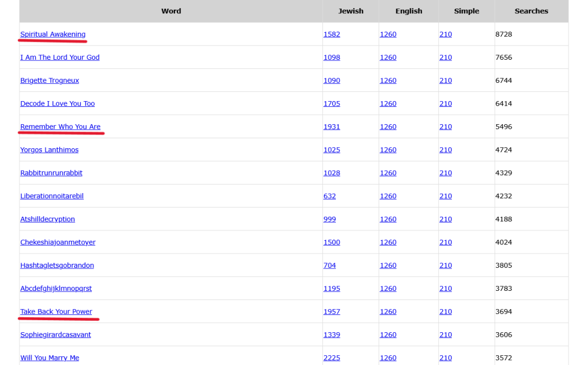Click Jewish value 999 for Atshilldecryption

click(330, 219)
